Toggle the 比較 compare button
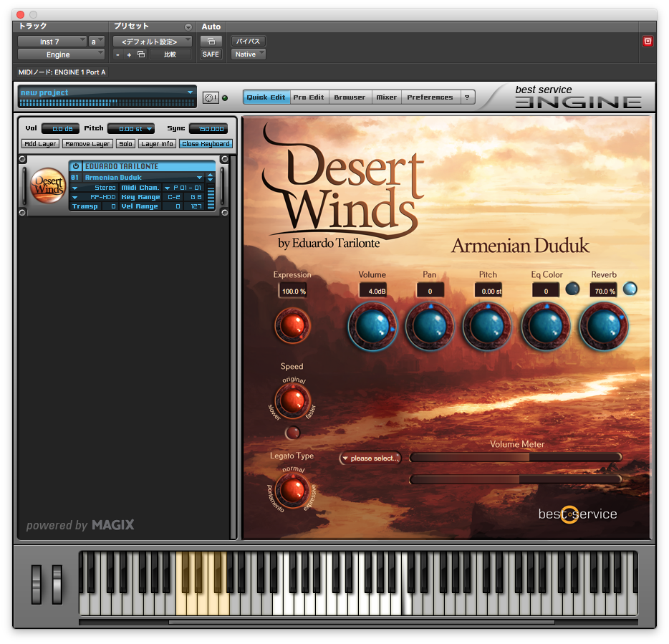Screen dimensions: 669x644 [170, 54]
